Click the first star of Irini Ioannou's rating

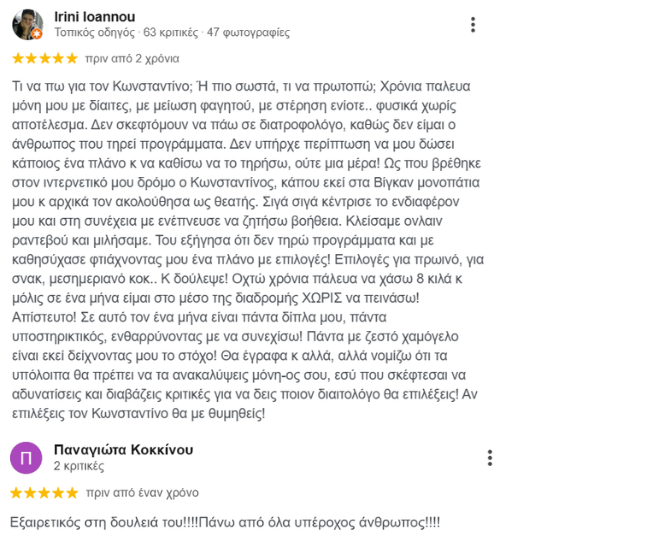16,59
